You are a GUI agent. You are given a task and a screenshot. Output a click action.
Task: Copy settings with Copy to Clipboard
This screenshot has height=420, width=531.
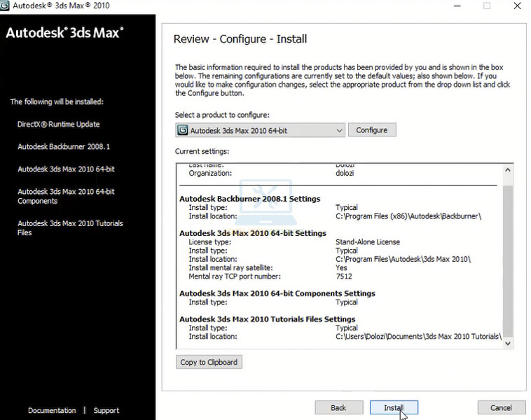[x=209, y=362]
